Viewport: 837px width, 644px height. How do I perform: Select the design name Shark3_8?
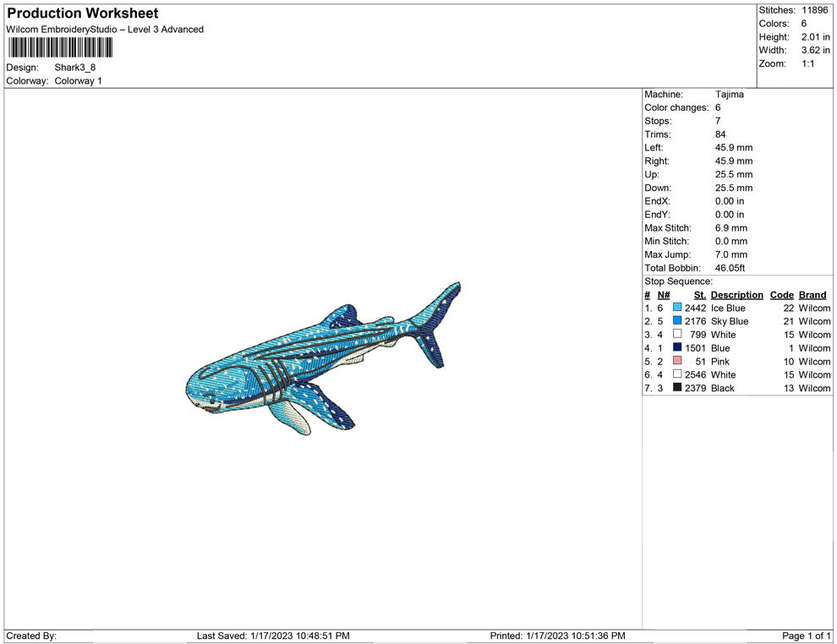click(74, 68)
